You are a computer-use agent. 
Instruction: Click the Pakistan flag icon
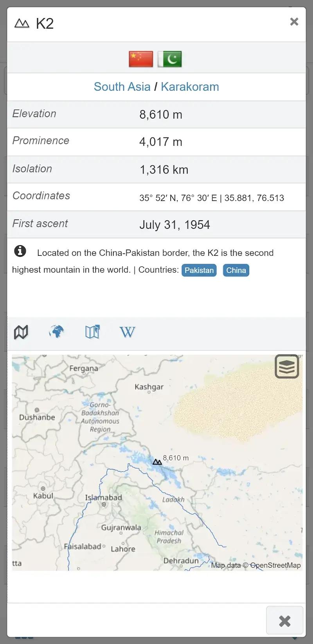pos(169,59)
